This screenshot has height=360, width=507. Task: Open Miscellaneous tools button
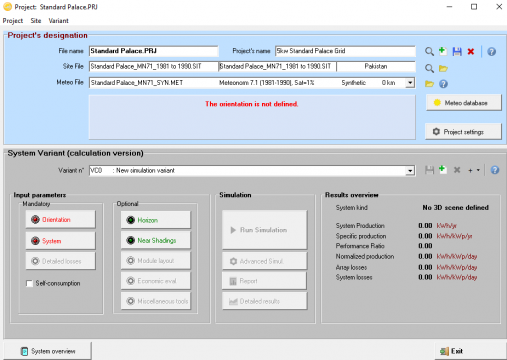click(156, 301)
